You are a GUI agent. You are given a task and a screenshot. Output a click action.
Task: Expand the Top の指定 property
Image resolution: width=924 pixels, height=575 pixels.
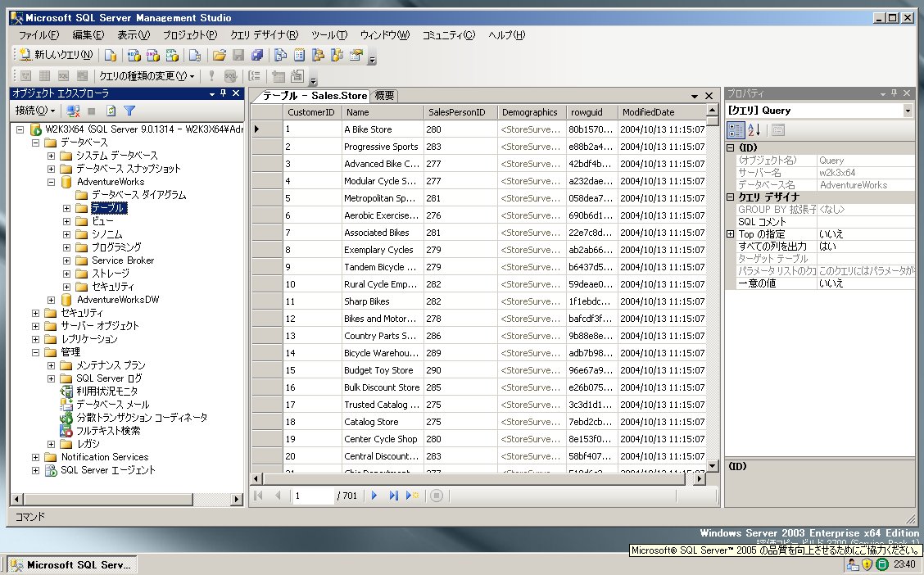[731, 234]
